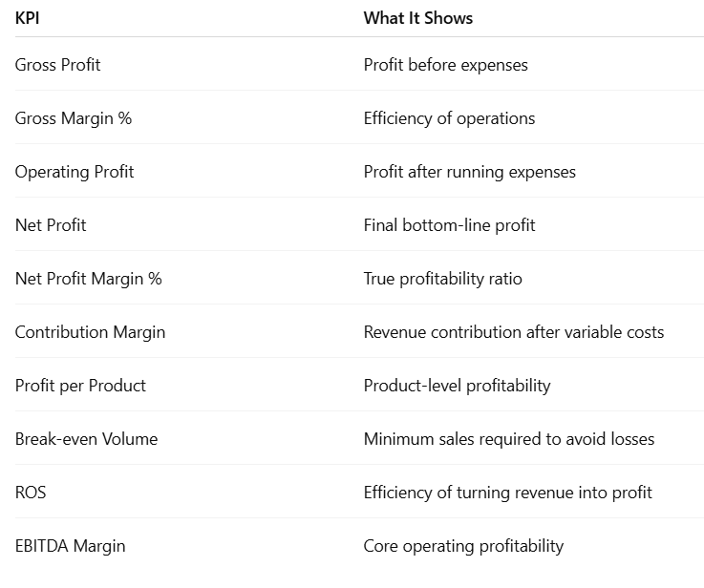The width and height of the screenshot is (704, 588).
Task: Select the Contribution Margin cell
Action: tap(90, 332)
